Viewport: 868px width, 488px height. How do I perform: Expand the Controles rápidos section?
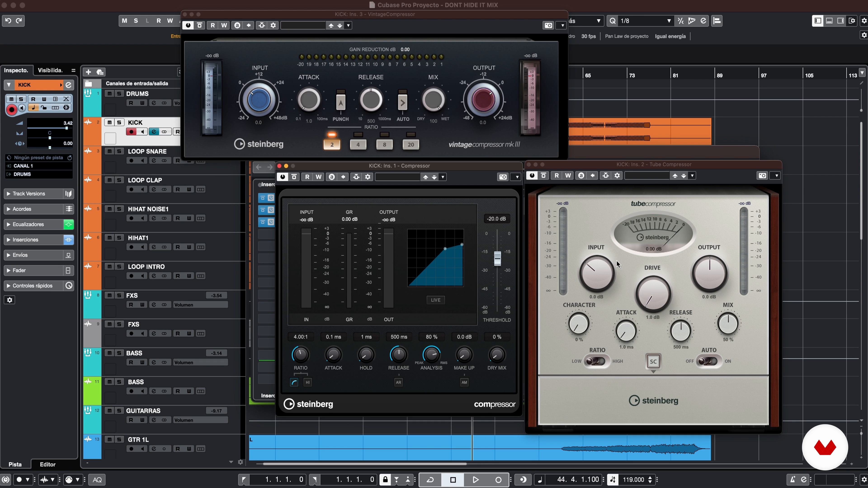coord(8,286)
